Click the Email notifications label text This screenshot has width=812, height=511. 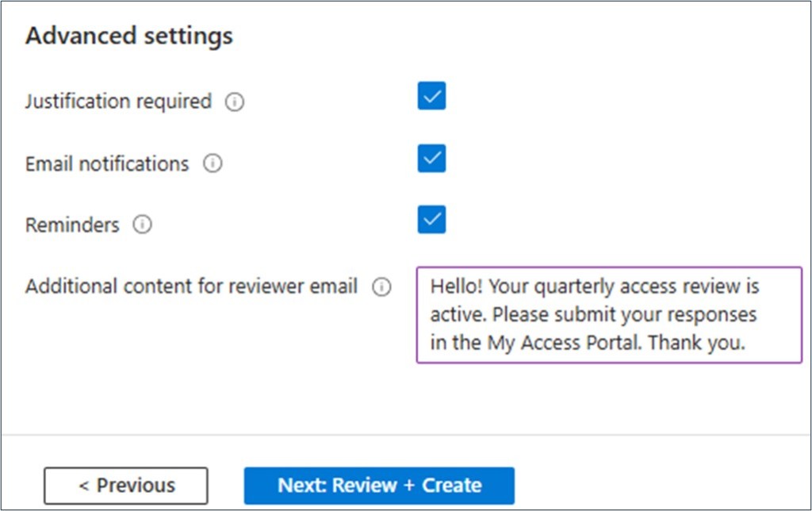[x=107, y=164]
